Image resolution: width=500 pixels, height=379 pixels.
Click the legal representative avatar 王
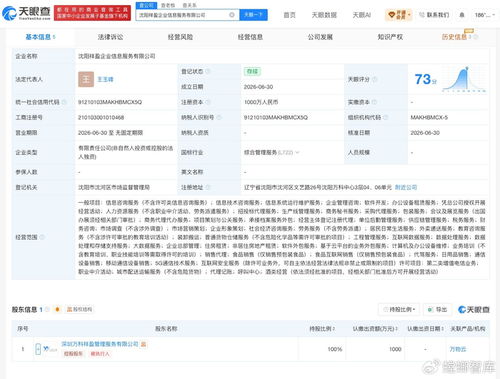click(x=86, y=79)
